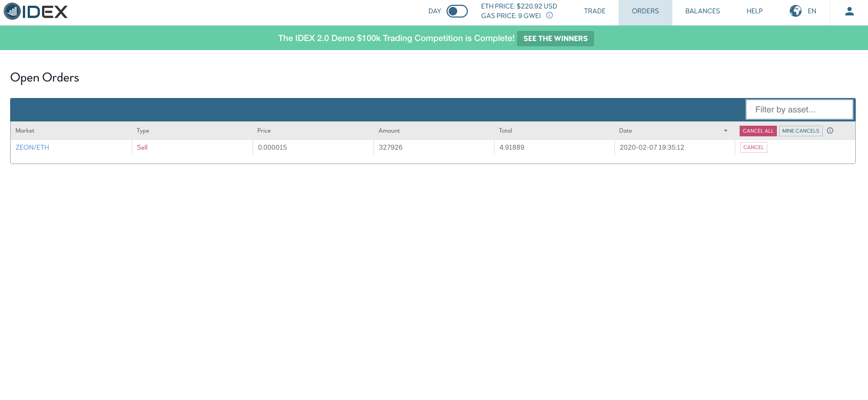
Task: Focus the Filter by asset field
Action: point(799,110)
